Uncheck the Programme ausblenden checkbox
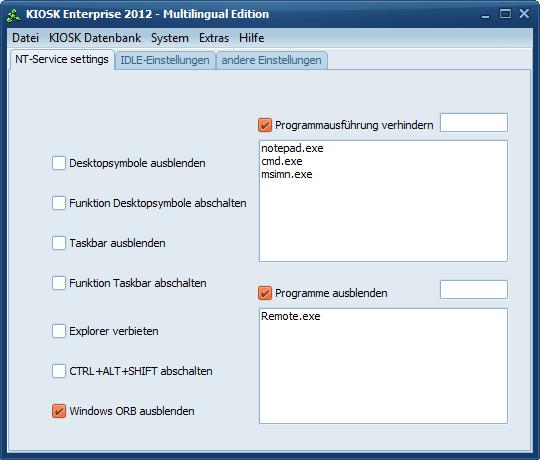Image resolution: width=540 pixels, height=460 pixels. tap(265, 293)
